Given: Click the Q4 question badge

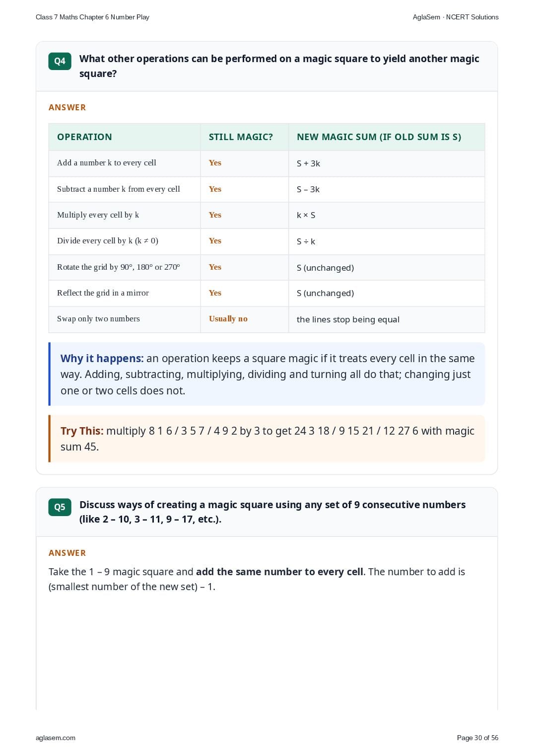Looking at the screenshot, I should point(60,61).
